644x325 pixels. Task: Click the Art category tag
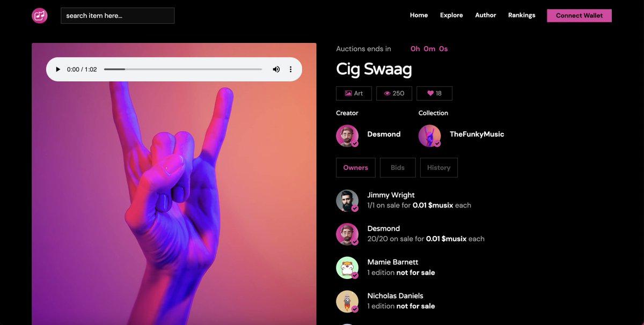click(x=354, y=93)
